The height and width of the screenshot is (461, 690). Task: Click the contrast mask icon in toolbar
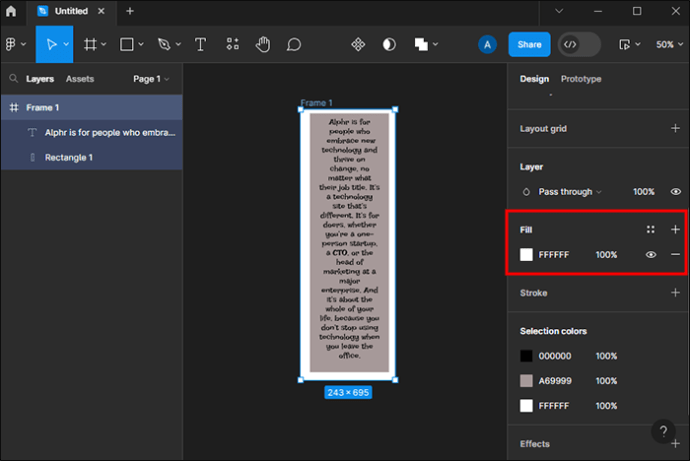click(x=389, y=45)
